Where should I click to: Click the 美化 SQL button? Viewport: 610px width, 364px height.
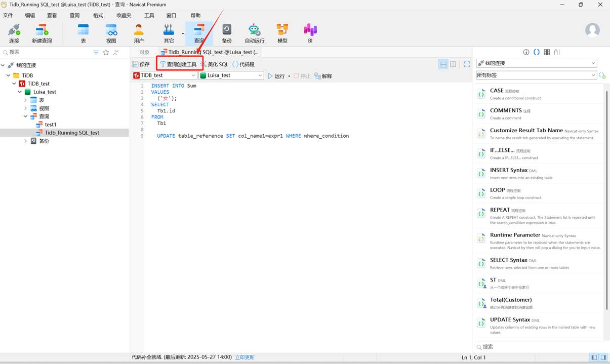click(215, 64)
